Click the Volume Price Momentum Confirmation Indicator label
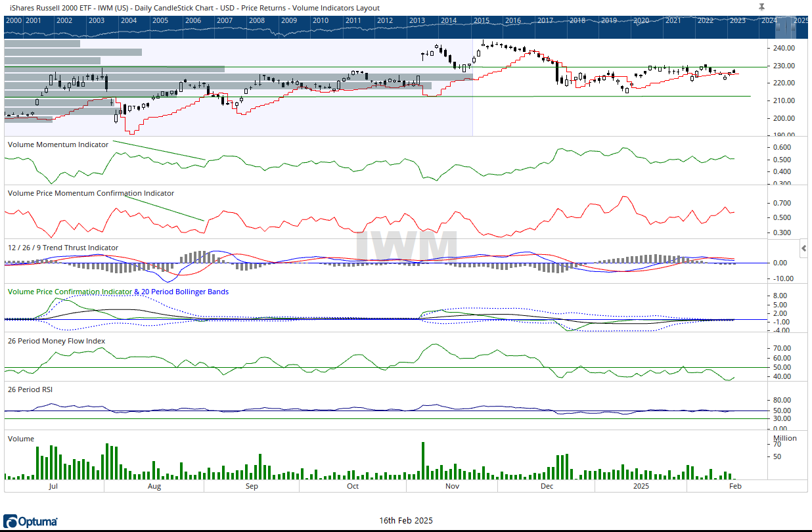 tap(91, 193)
